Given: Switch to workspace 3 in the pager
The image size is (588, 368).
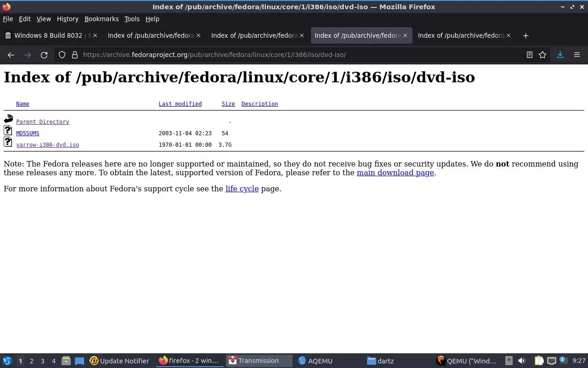Looking at the screenshot, I should [x=43, y=361].
